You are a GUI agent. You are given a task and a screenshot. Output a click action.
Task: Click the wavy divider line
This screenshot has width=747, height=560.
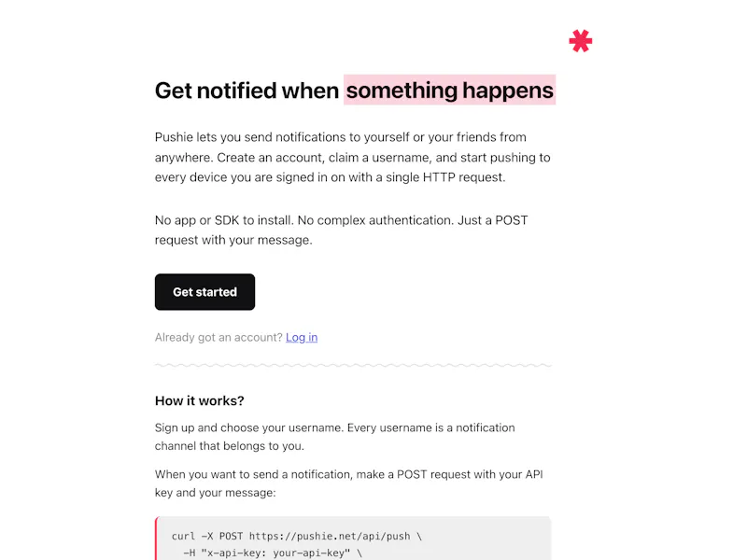pos(353,365)
